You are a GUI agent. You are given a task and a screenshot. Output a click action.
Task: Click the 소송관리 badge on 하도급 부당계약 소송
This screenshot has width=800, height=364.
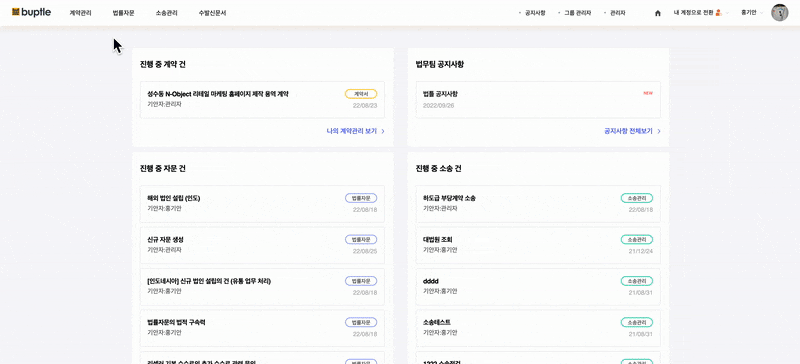[637, 198]
